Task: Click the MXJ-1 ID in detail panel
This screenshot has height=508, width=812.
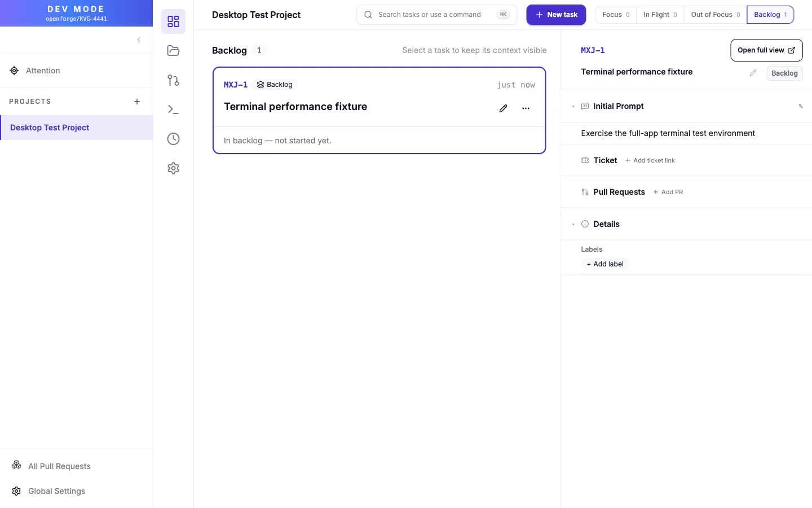Action: [x=593, y=50]
